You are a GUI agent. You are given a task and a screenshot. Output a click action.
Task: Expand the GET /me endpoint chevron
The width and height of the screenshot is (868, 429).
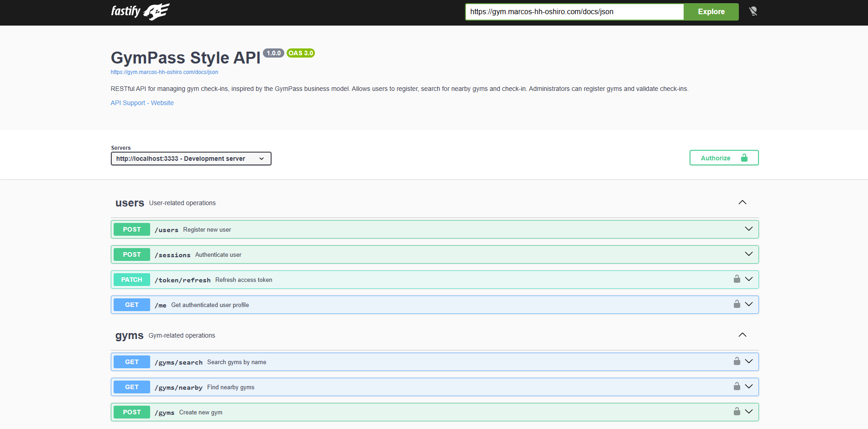tap(748, 304)
